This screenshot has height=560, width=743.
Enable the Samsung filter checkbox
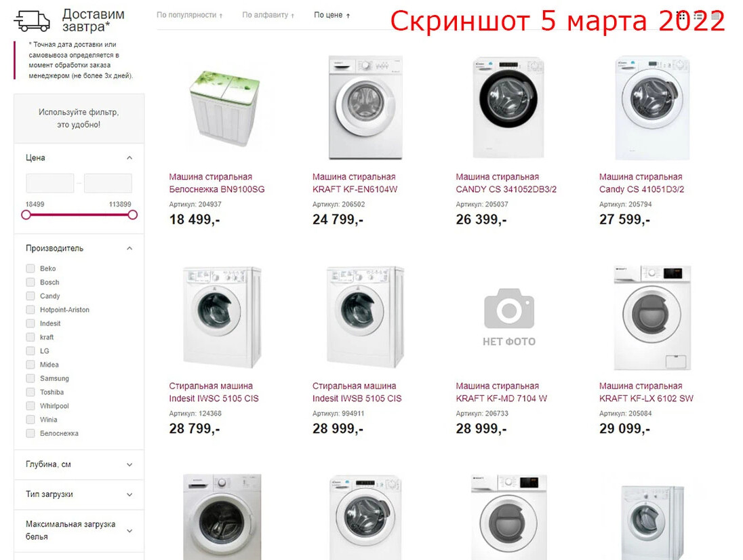point(31,378)
